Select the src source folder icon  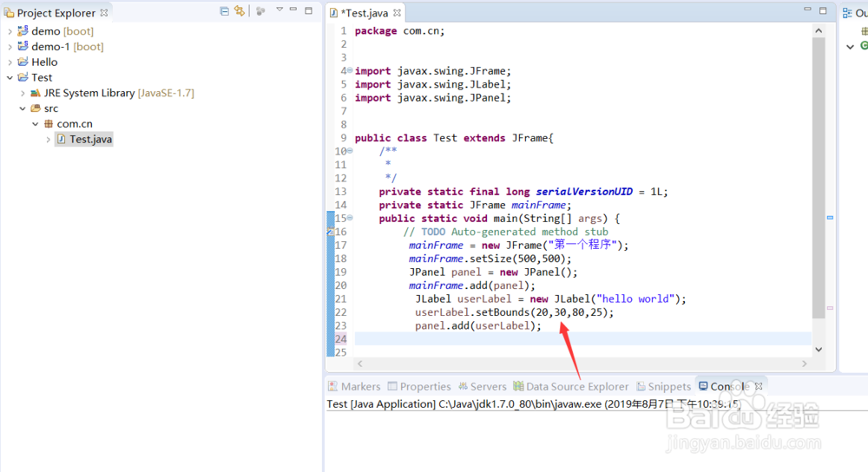(36, 108)
